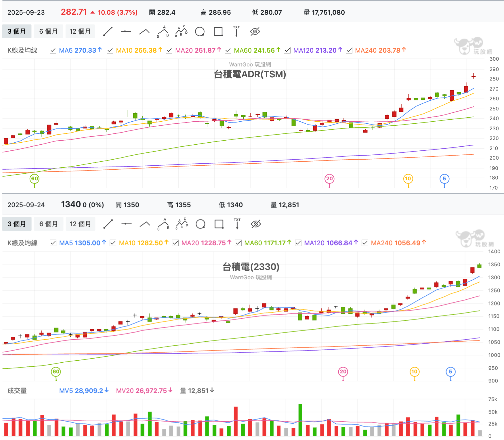The image size is (504, 440).
Task: Choose the angle line drawing tool
Action: point(145,31)
